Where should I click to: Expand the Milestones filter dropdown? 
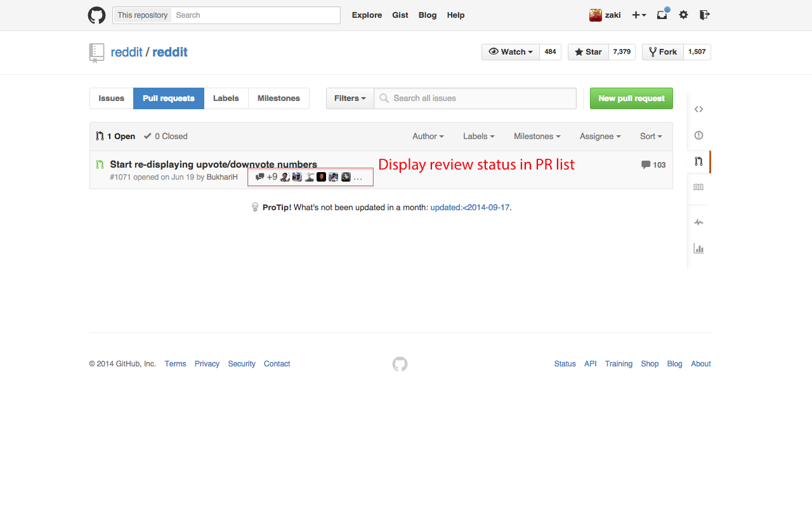click(537, 136)
